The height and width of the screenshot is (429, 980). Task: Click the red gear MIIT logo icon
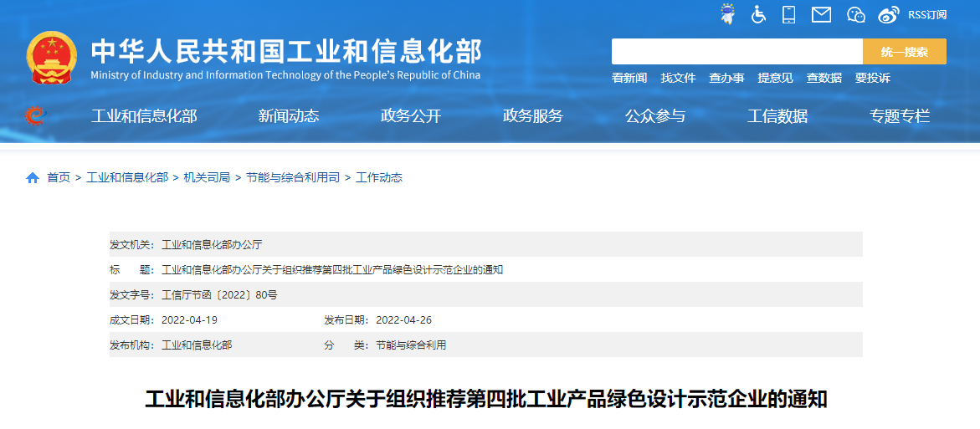[33, 116]
